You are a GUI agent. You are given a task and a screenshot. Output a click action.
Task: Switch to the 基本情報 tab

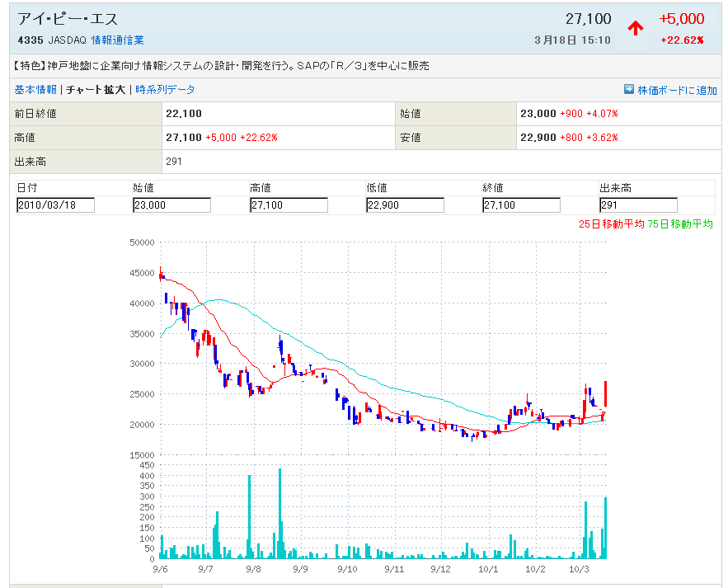pyautogui.click(x=35, y=90)
